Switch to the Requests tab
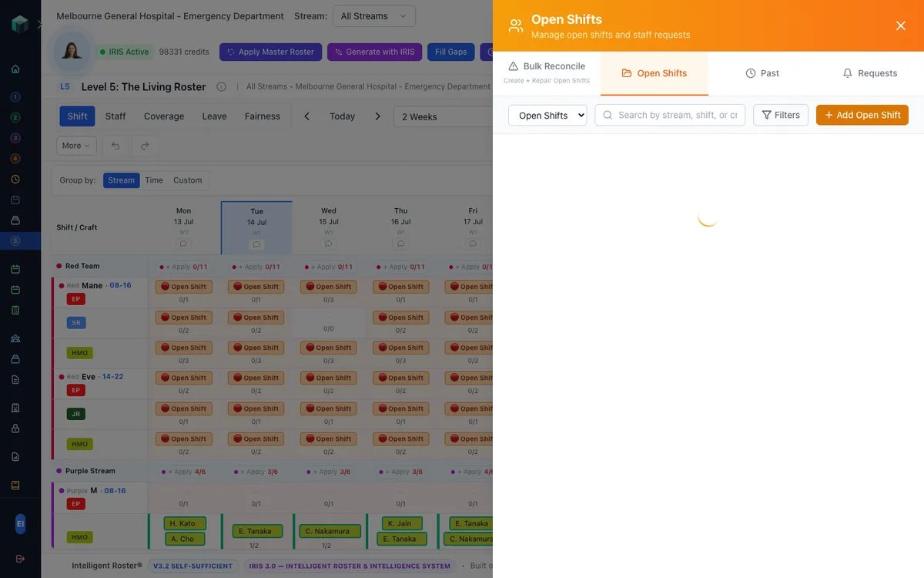The image size is (924, 578). tap(870, 73)
